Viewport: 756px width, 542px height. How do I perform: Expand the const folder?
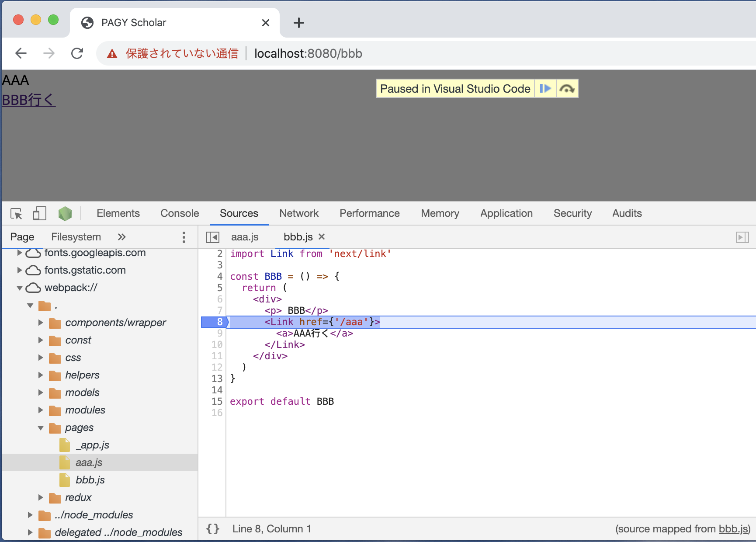(41, 340)
